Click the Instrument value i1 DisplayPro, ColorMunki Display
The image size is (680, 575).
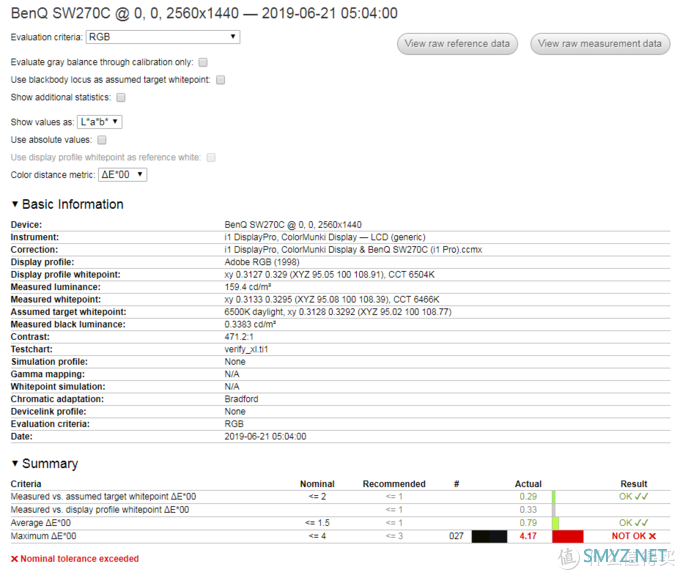coord(325,237)
